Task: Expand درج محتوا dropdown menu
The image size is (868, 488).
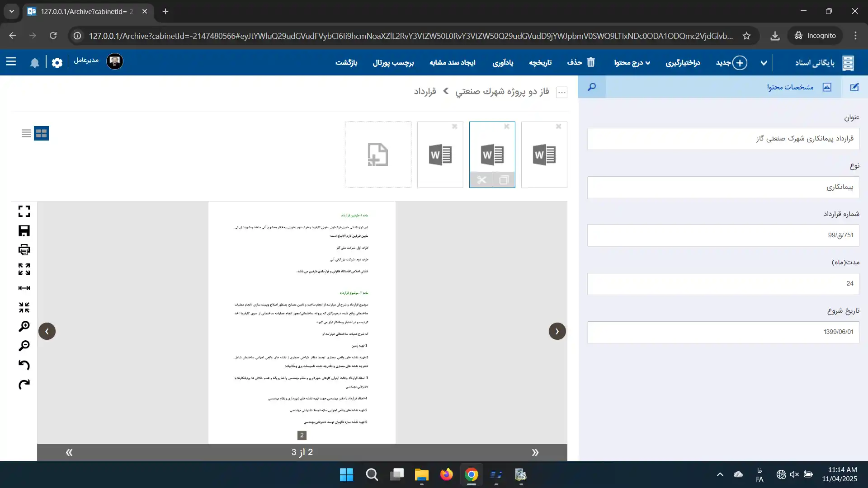Action: (632, 63)
